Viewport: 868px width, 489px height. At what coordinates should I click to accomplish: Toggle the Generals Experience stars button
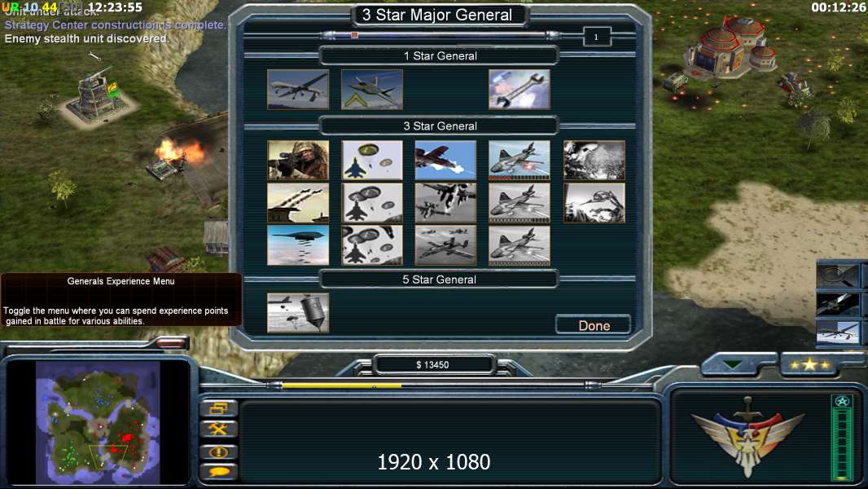(809, 364)
